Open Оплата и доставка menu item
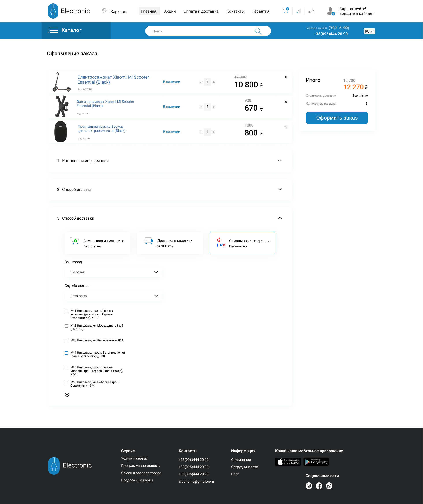 pyautogui.click(x=201, y=11)
